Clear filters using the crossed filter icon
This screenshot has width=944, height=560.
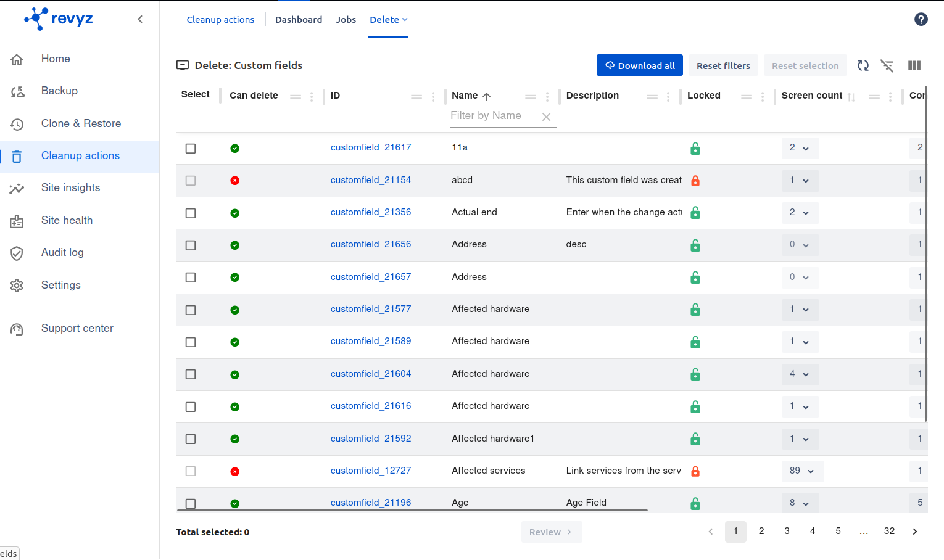click(887, 65)
